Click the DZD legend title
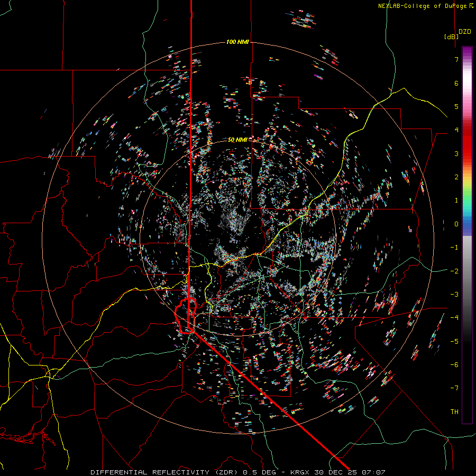 point(465,32)
